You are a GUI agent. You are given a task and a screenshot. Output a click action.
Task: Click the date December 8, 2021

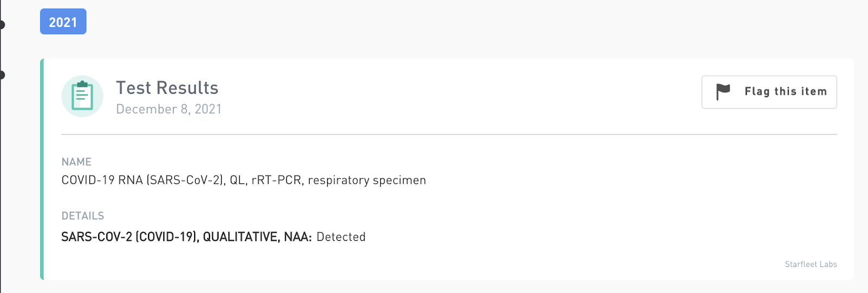pos(169,109)
